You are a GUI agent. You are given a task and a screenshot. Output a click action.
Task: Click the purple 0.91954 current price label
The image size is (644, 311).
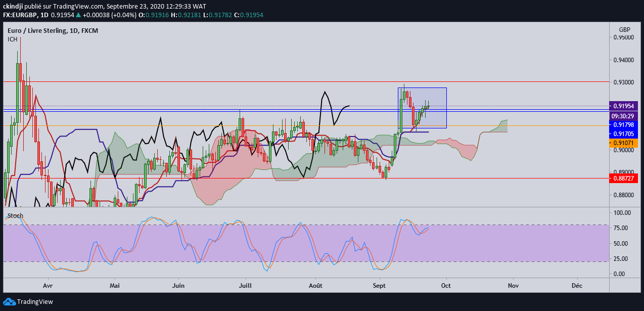coord(624,106)
